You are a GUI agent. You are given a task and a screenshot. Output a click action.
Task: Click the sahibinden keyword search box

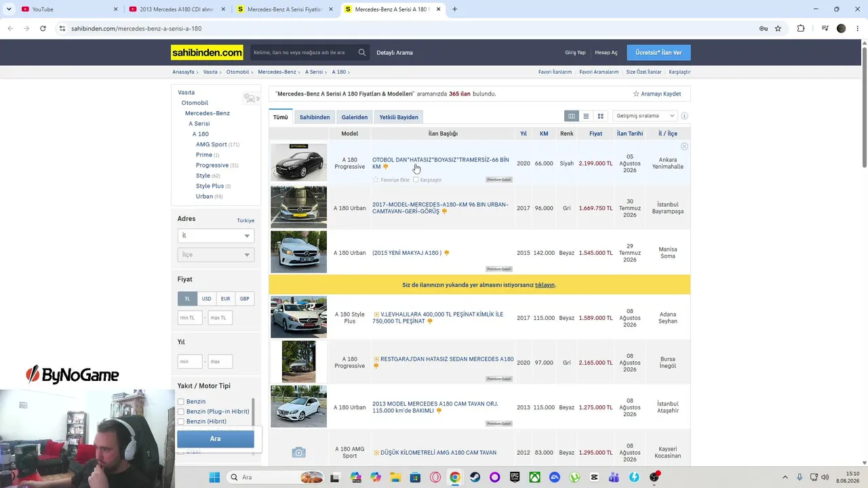click(x=302, y=52)
